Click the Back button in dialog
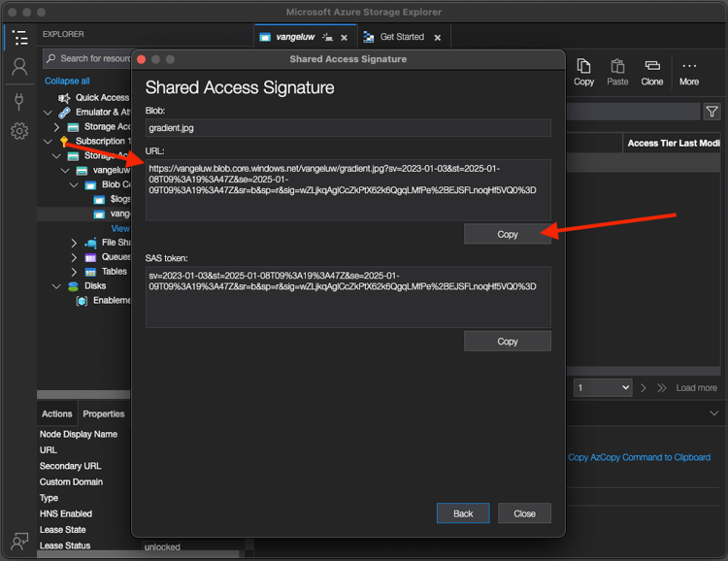Image resolution: width=728 pixels, height=561 pixels. (x=463, y=513)
